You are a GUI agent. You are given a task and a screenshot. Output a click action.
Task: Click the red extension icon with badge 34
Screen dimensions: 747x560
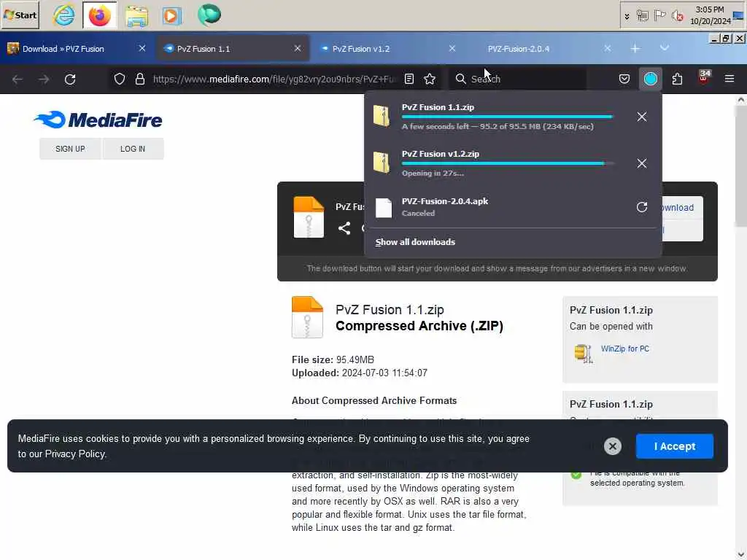[x=704, y=77]
